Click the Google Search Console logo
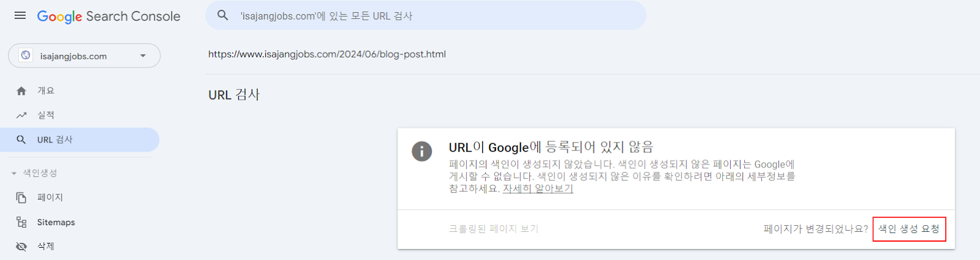The height and width of the screenshot is (260, 980). point(109,17)
